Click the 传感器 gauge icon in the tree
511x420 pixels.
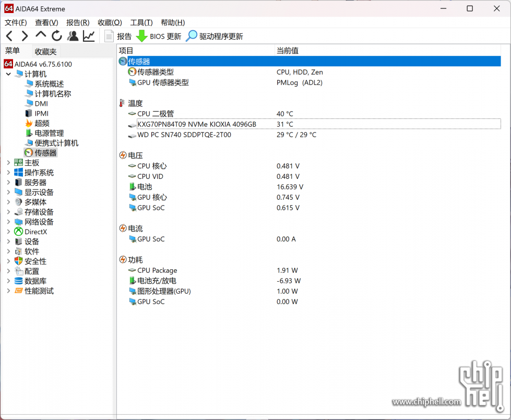(x=29, y=152)
